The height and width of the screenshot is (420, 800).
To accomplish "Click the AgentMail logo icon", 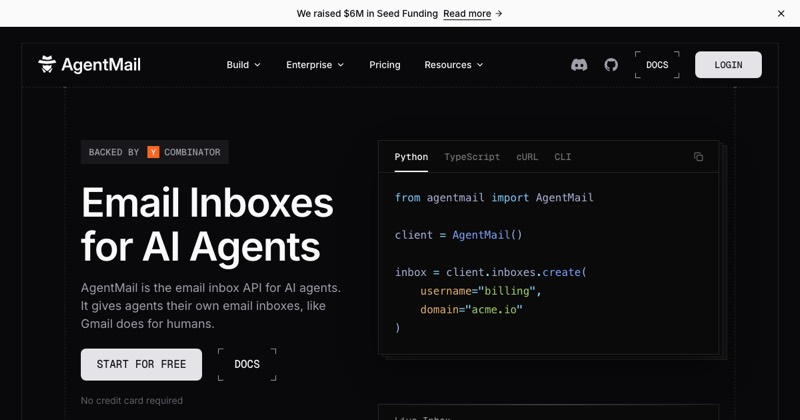I will point(47,64).
